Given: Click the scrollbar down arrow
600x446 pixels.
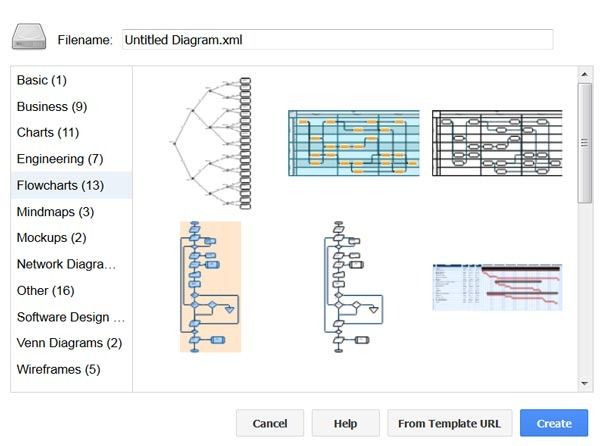Looking at the screenshot, I should tap(584, 383).
